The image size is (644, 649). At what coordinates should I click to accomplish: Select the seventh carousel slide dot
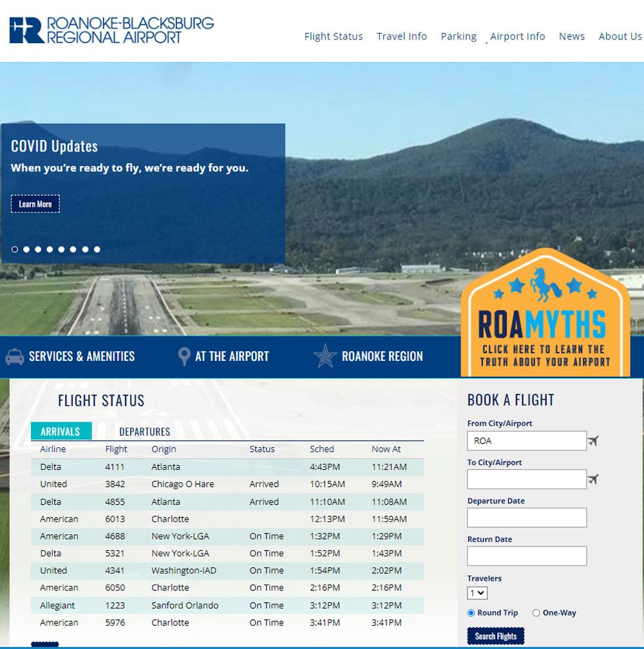pos(85,249)
